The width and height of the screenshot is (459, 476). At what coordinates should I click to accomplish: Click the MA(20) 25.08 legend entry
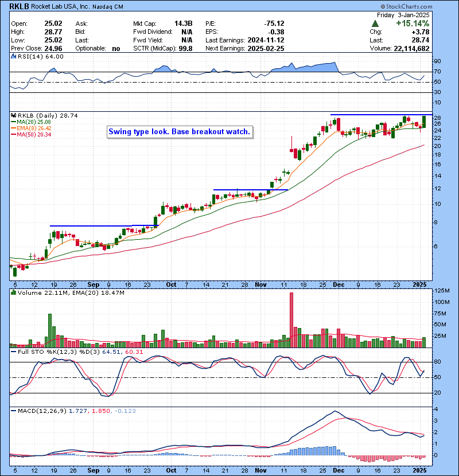pyautogui.click(x=31, y=122)
